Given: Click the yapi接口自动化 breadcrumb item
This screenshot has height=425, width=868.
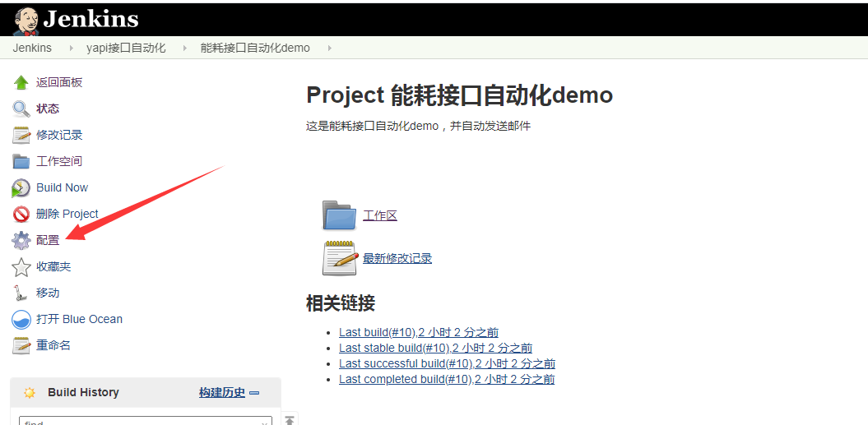Looking at the screenshot, I should [x=126, y=49].
